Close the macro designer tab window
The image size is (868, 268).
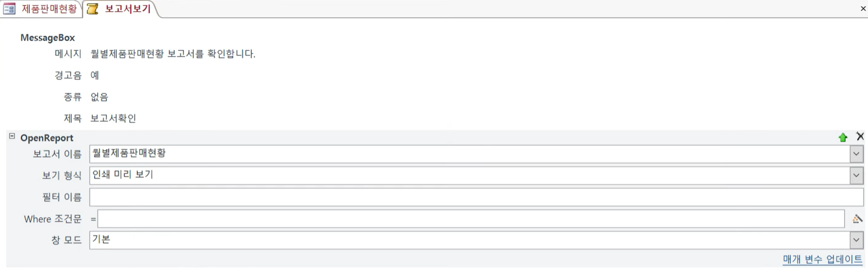tap(863, 9)
